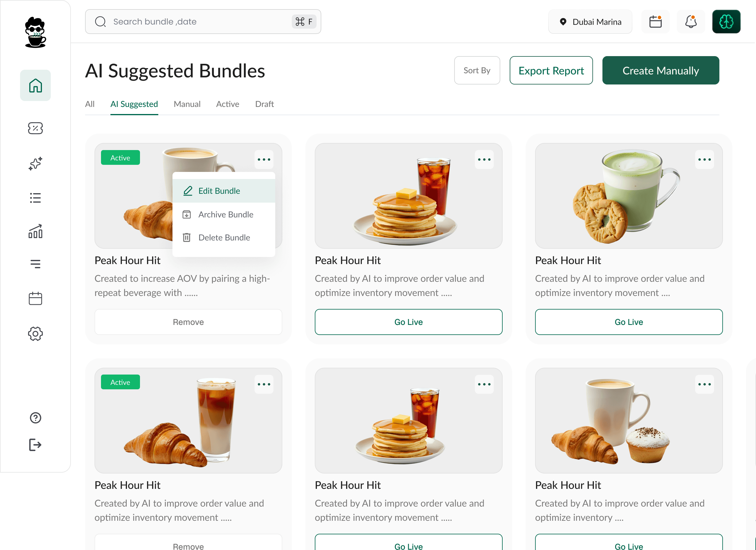
Task: Click the Create Manually button
Action: 660,70
